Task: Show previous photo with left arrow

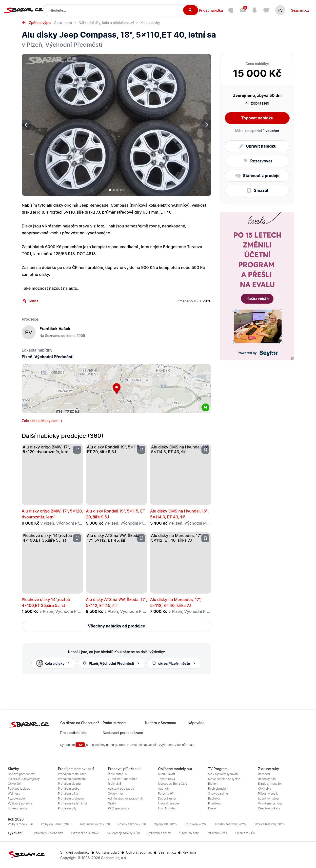Action: pyautogui.click(x=26, y=125)
